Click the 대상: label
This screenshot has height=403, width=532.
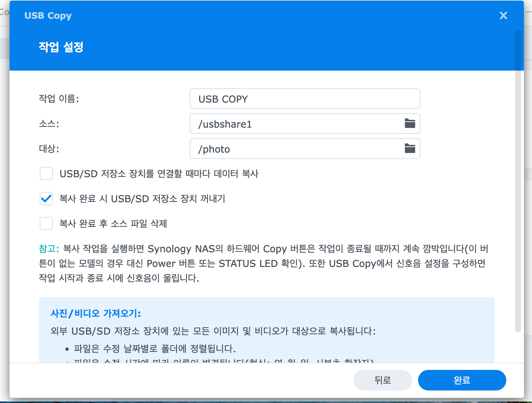click(x=49, y=149)
